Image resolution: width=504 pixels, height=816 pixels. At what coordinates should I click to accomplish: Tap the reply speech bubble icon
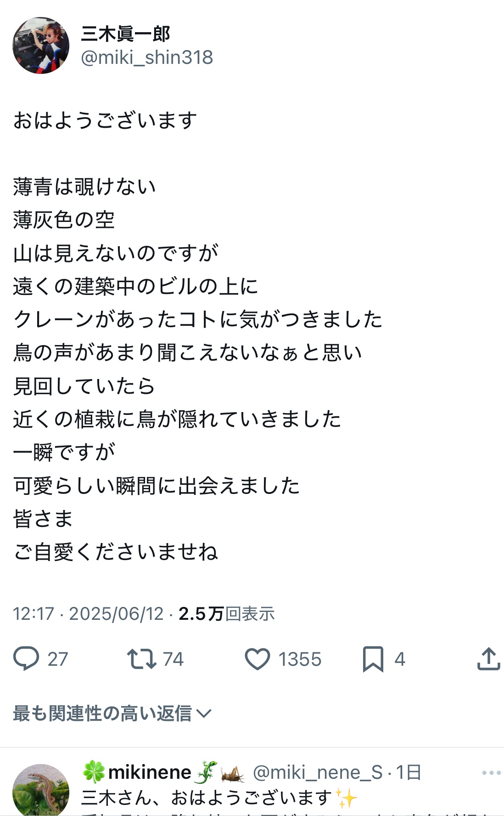point(26,658)
